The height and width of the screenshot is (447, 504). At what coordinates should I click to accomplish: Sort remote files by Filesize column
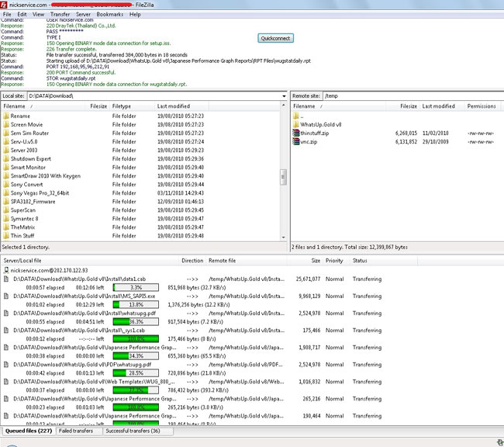tap(408, 106)
